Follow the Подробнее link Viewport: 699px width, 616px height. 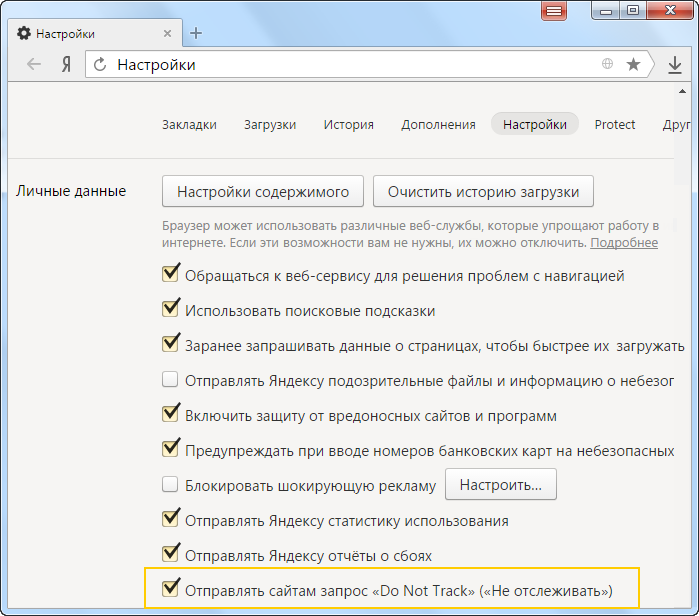point(624,243)
